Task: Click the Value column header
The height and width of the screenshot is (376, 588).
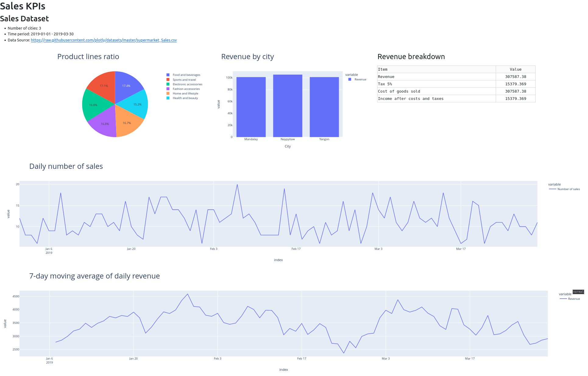Action: coord(515,69)
